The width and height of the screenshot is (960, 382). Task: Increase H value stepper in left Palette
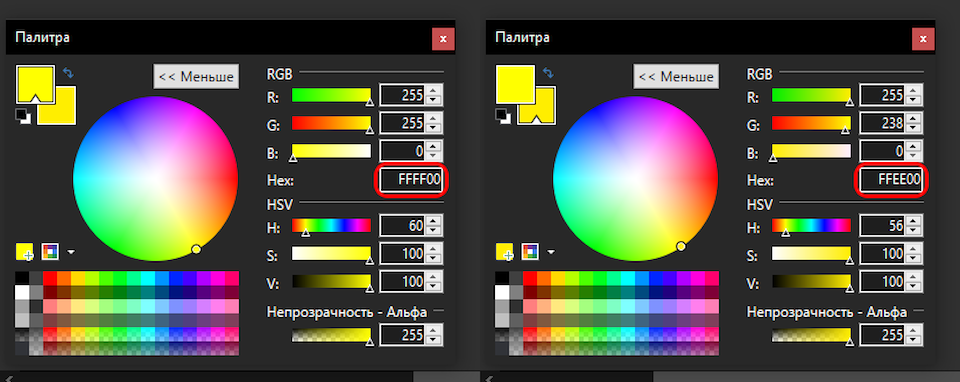[433, 221]
